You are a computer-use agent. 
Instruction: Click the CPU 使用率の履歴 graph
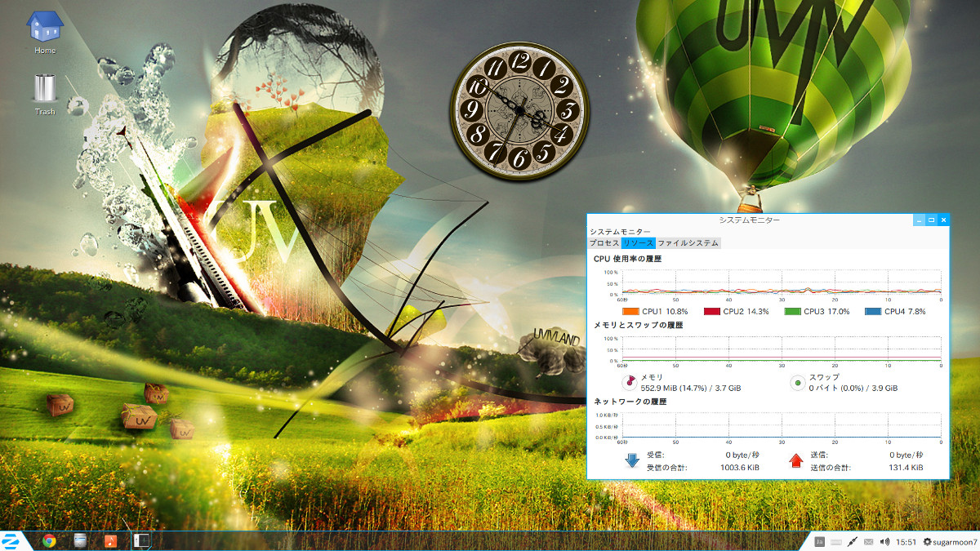pyautogui.click(x=780, y=283)
